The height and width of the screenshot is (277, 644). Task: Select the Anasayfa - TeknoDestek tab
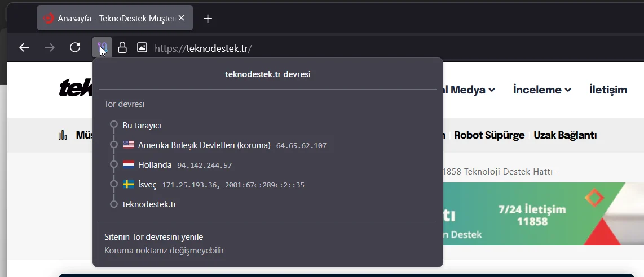pos(115,18)
